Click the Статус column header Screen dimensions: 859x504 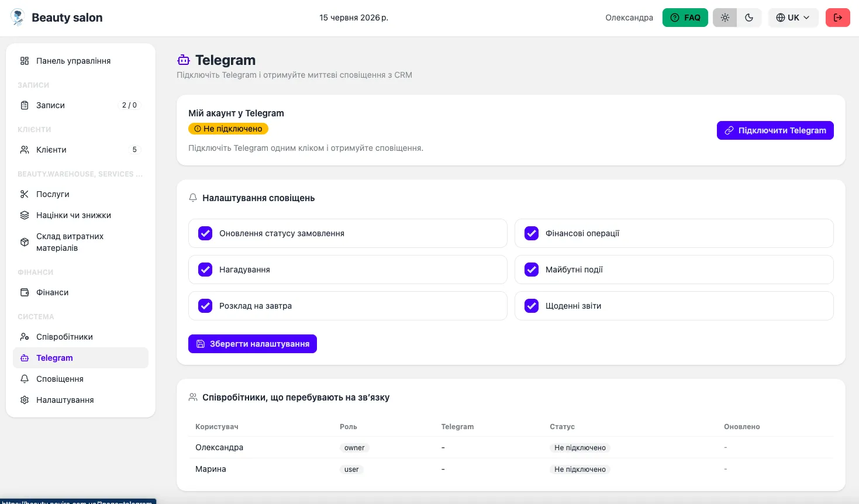coord(562,427)
